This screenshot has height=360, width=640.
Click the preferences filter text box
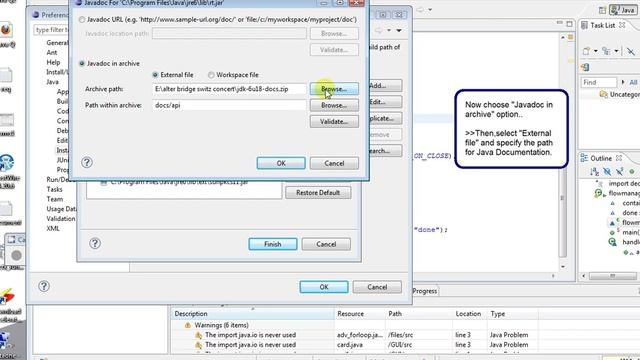(51, 30)
